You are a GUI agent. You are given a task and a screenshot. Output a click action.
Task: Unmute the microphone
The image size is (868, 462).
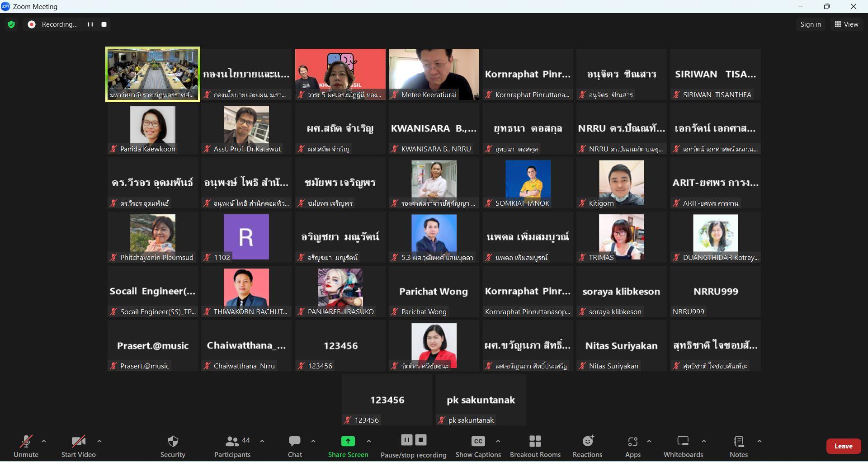tap(26, 446)
